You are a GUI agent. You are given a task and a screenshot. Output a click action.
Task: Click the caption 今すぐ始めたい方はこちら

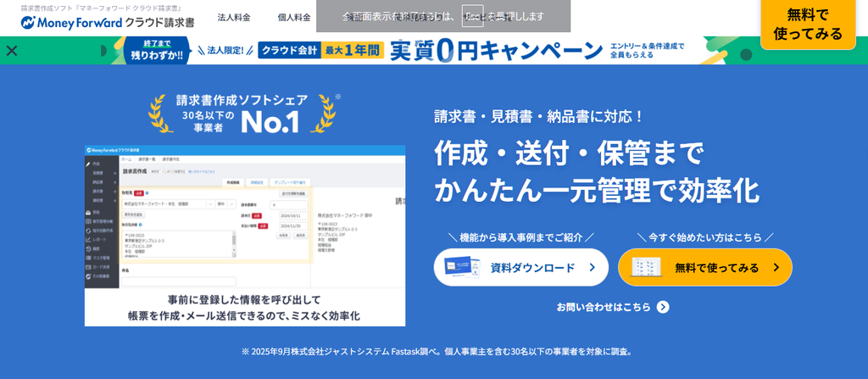pos(704,237)
